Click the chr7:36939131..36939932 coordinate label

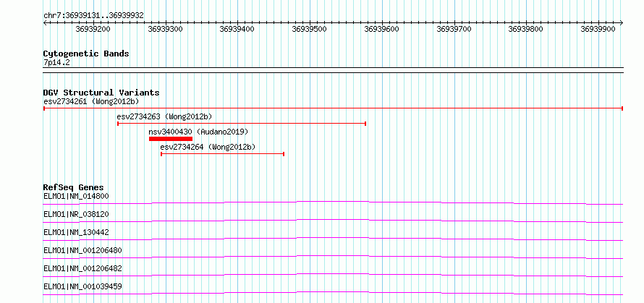tap(93, 15)
